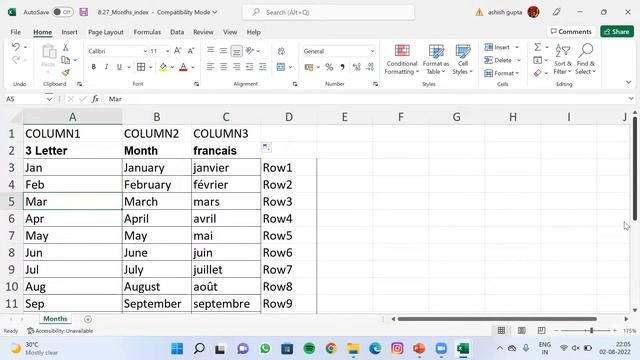
Task: Toggle Italic formatting
Action: point(106,67)
